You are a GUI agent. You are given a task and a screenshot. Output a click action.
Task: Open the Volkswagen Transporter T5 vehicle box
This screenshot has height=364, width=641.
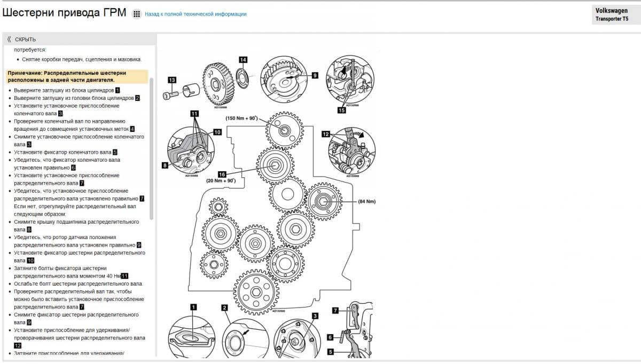coord(615,14)
